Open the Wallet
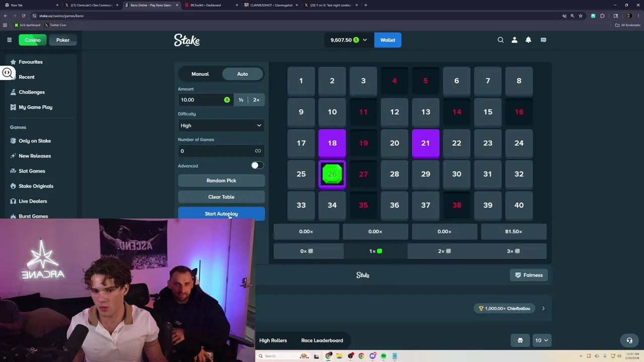The width and height of the screenshot is (644, 362). (387, 40)
